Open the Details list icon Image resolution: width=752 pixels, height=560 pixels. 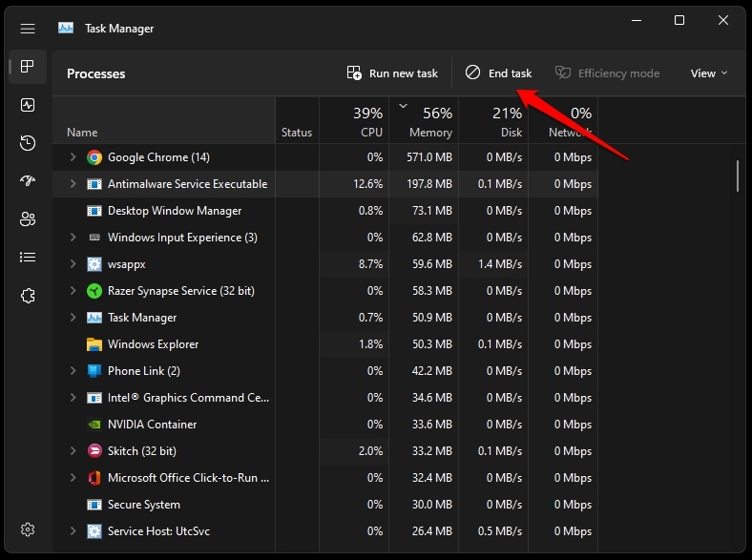click(28, 258)
